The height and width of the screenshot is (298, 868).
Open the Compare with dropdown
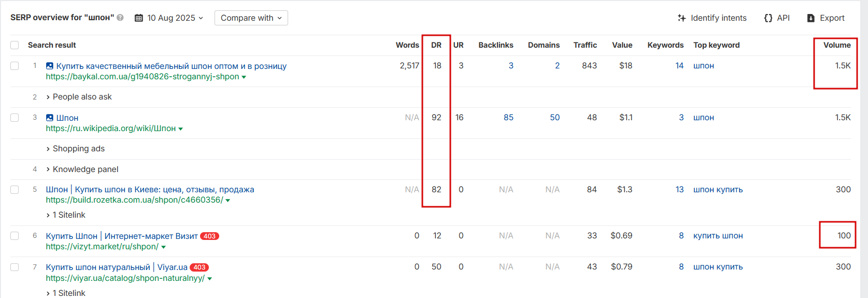(251, 18)
